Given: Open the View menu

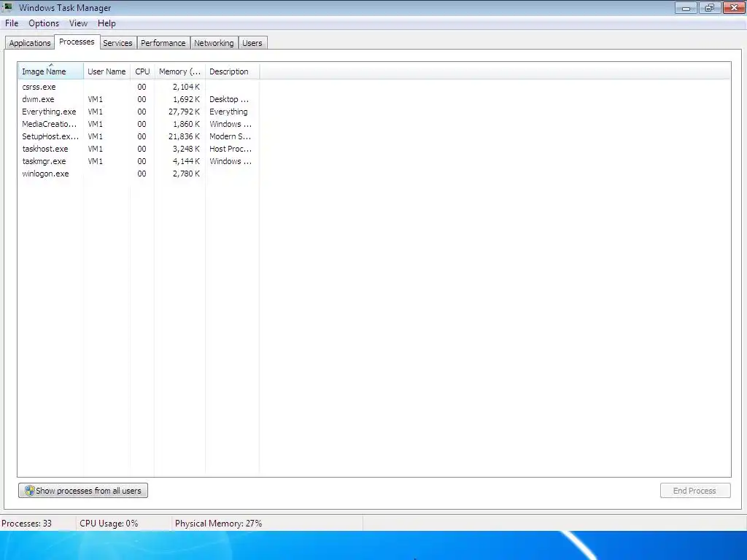Looking at the screenshot, I should (78, 23).
